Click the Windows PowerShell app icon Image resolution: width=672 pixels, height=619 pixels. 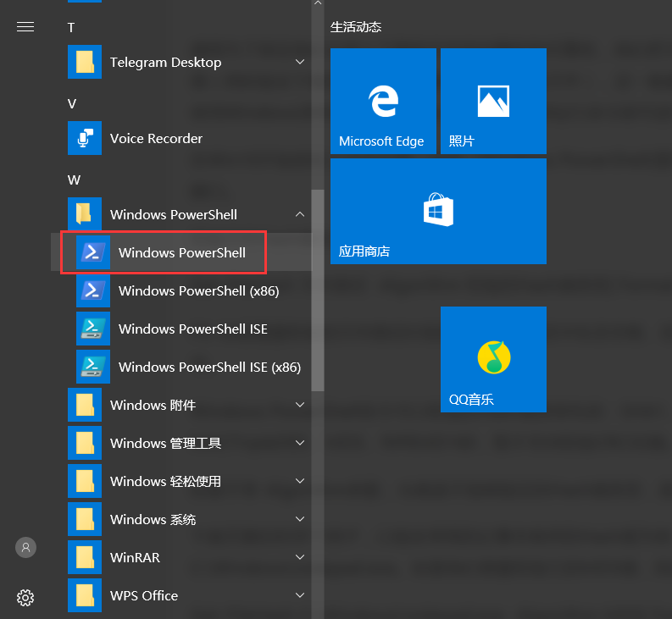[x=93, y=252]
